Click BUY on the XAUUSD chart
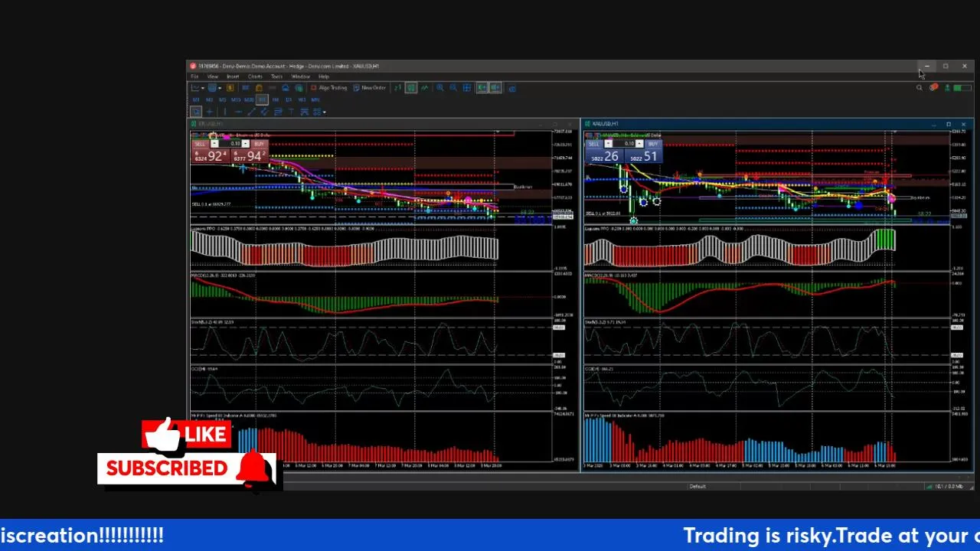Viewport: 980px width, 551px height. click(652, 144)
